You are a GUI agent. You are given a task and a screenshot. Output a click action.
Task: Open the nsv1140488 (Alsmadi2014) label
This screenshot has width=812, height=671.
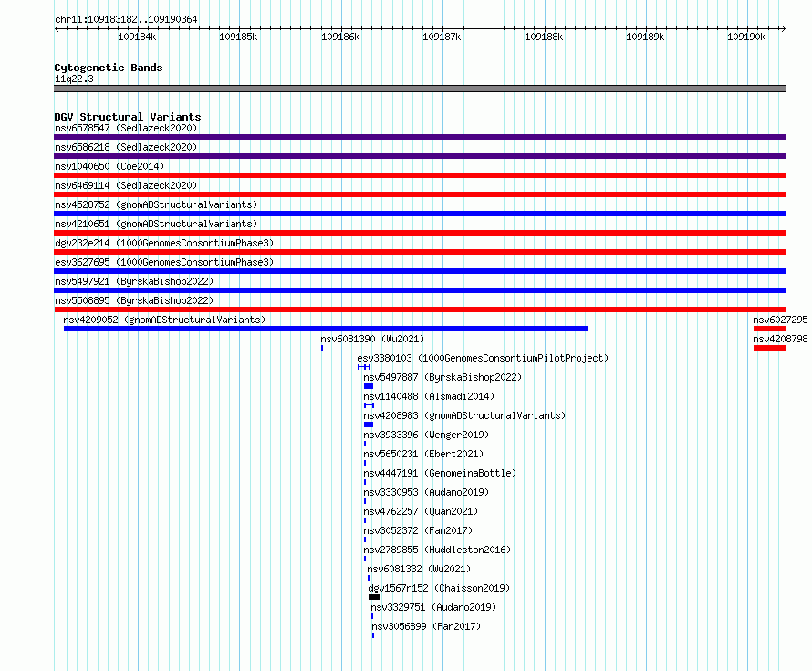coord(429,396)
